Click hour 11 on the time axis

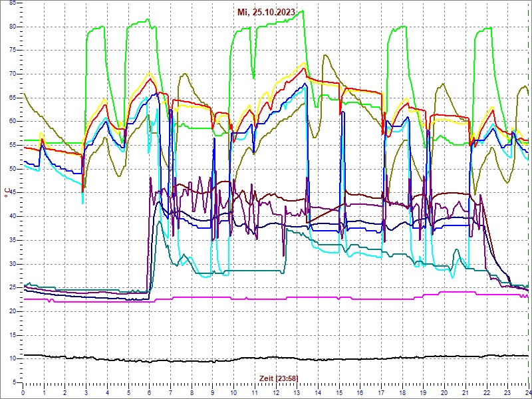click(x=255, y=392)
